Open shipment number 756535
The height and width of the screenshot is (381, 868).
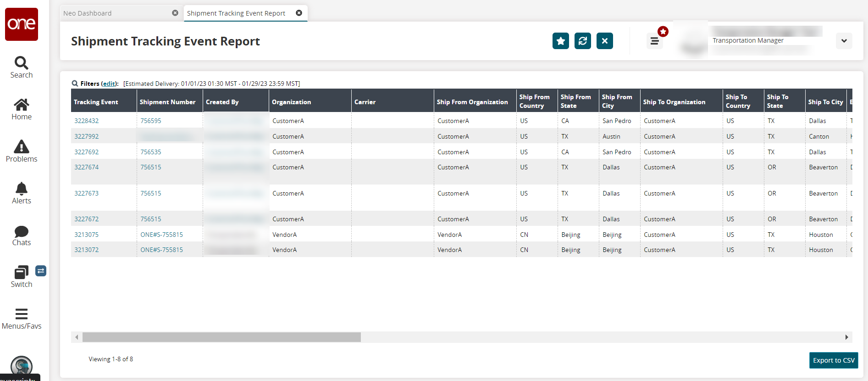click(151, 152)
